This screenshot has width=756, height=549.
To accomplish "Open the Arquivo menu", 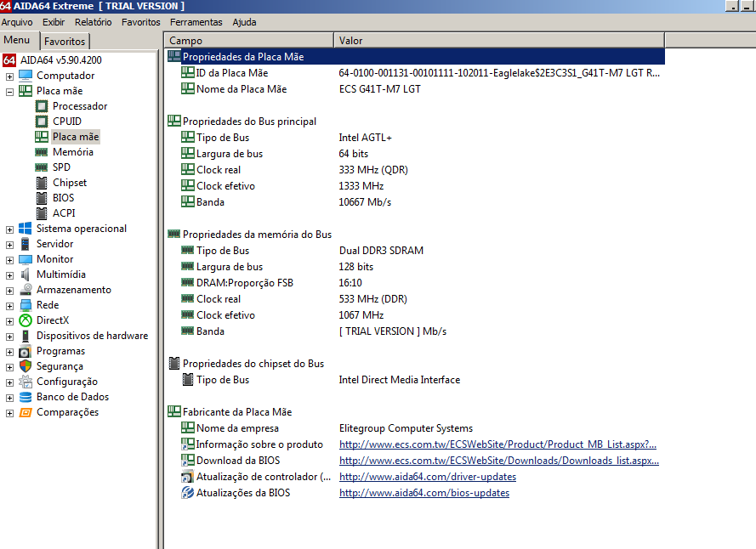I will (x=17, y=22).
